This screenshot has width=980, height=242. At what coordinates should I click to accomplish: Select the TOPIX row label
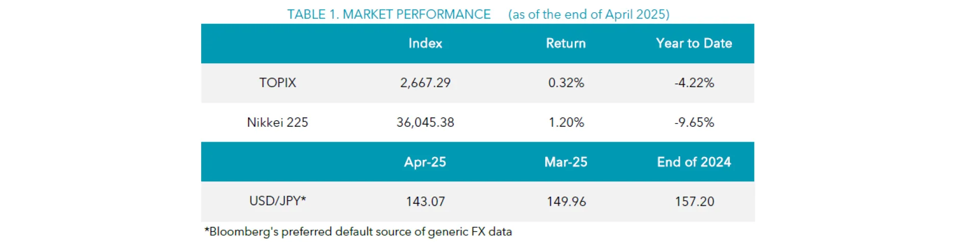pos(277,83)
